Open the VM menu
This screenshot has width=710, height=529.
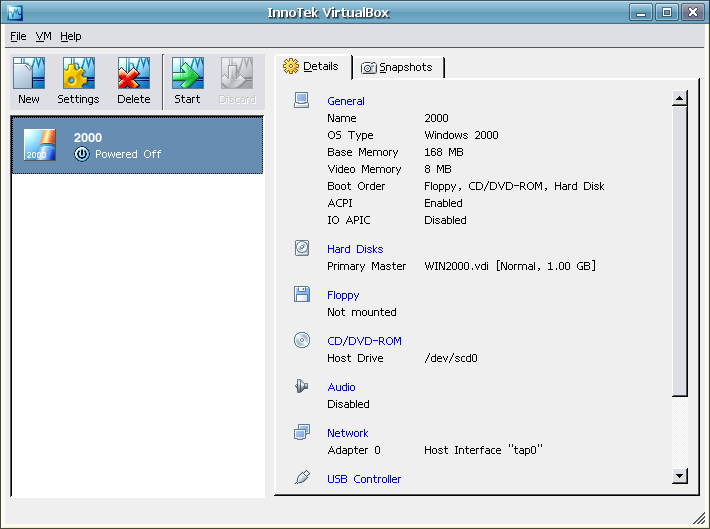click(x=43, y=36)
